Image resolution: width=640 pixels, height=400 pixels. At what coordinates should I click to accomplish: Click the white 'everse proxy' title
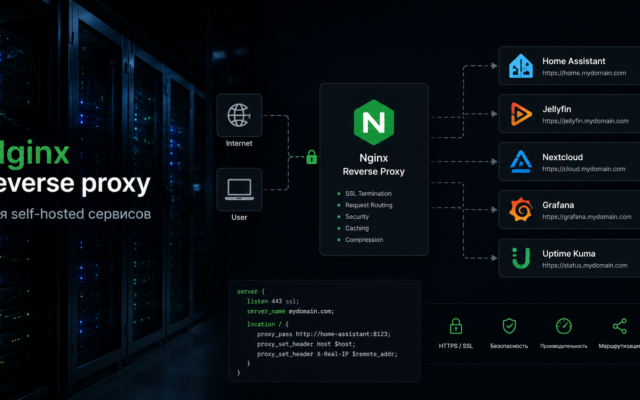[75, 184]
